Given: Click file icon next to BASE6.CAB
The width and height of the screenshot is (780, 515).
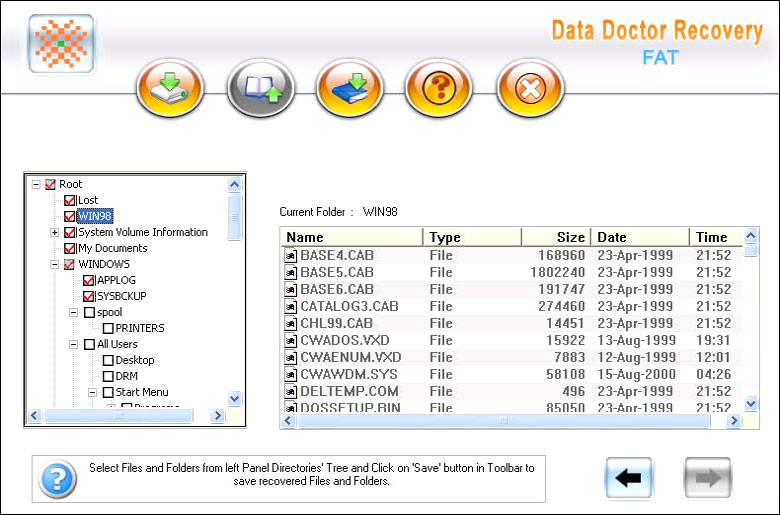Looking at the screenshot, I should click(x=291, y=290).
